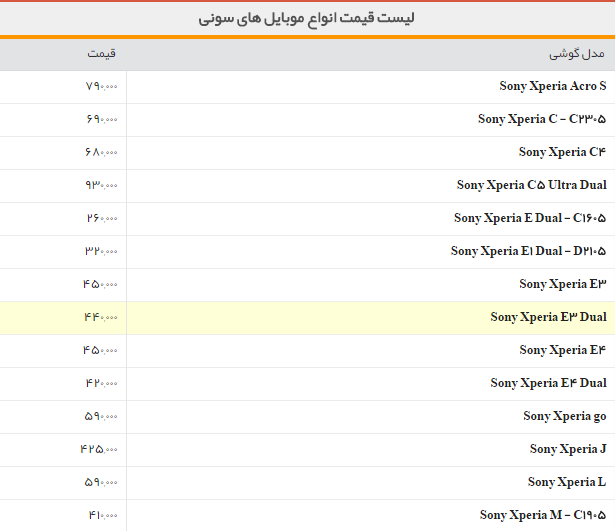Select the Sony Xperia L model name
Image resolution: width=615 pixels, height=531 pixels.
[x=567, y=482]
